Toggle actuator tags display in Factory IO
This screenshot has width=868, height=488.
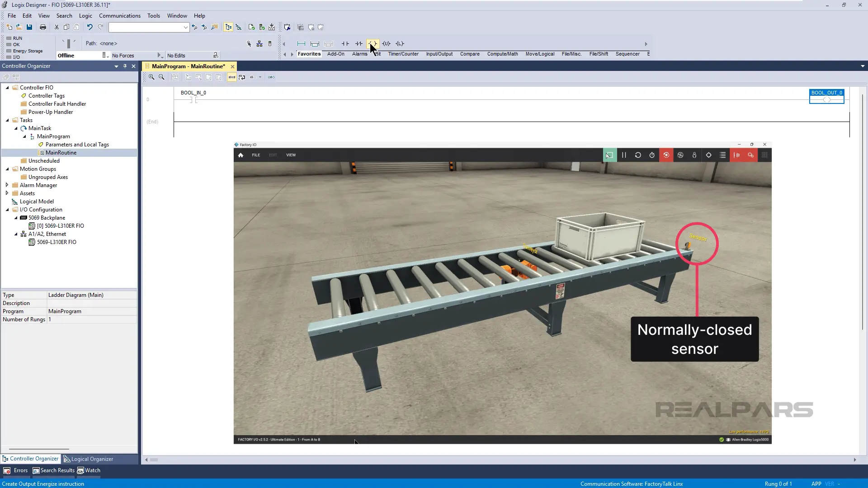pyautogui.click(x=751, y=155)
